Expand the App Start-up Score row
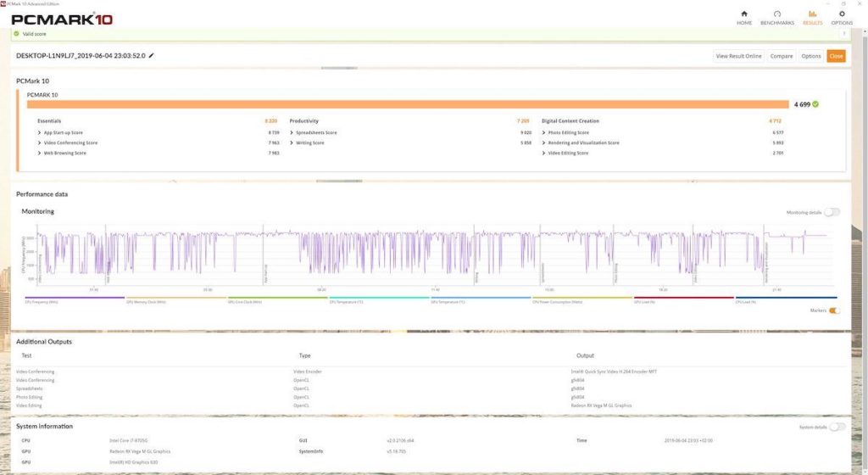Screen dimensions: 868x475 click(40, 133)
